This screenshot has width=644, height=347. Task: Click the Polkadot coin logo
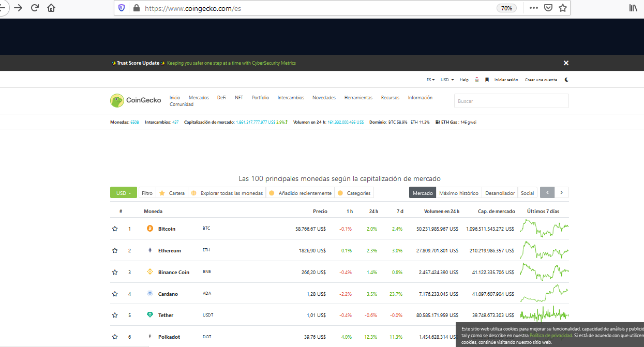(x=150, y=337)
